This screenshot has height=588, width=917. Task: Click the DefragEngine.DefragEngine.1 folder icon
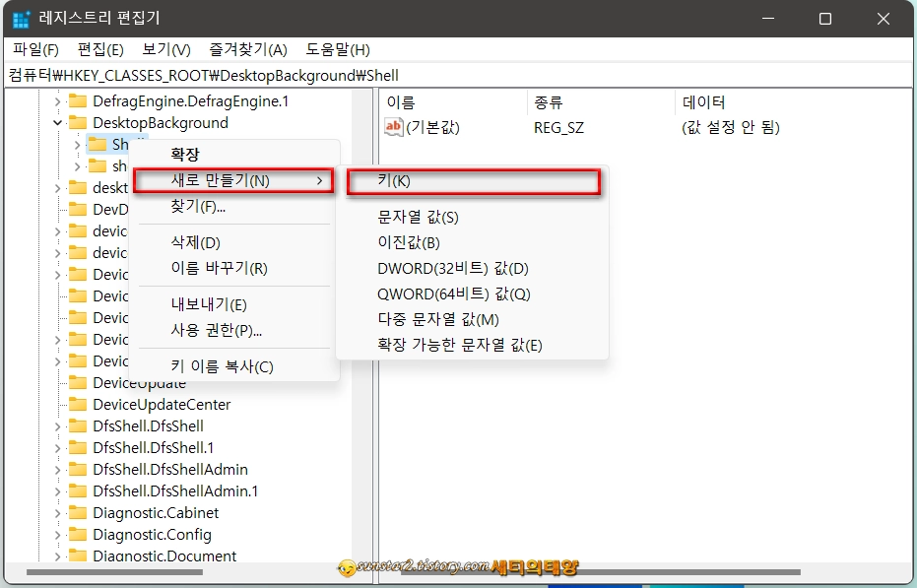pos(78,100)
